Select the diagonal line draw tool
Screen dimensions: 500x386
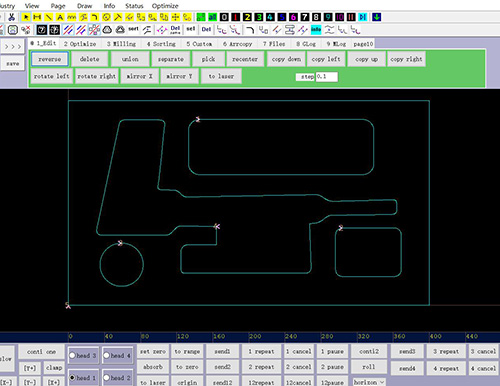(x=48, y=17)
